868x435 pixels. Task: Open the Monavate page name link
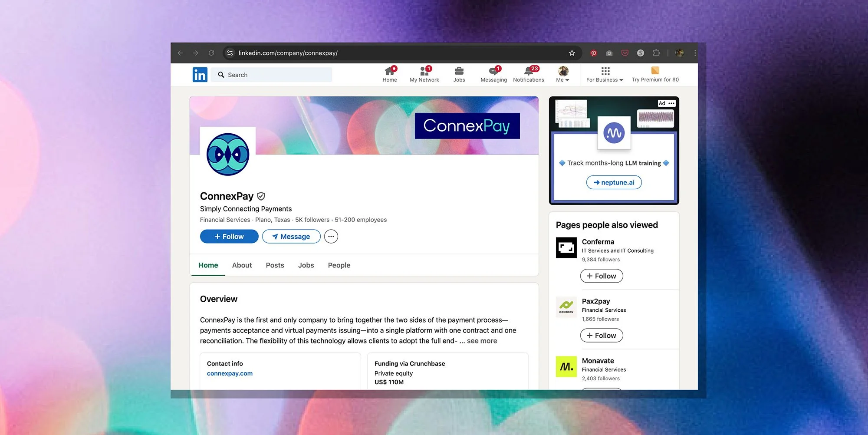click(598, 361)
